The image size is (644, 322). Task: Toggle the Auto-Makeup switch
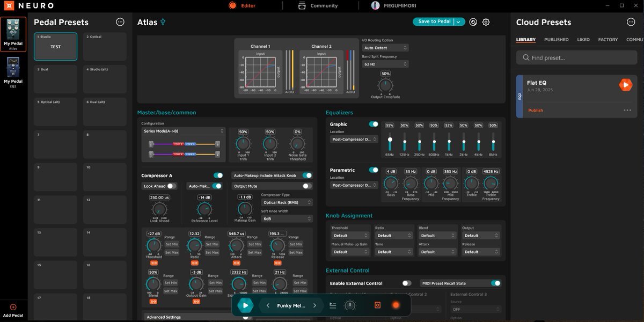(217, 186)
